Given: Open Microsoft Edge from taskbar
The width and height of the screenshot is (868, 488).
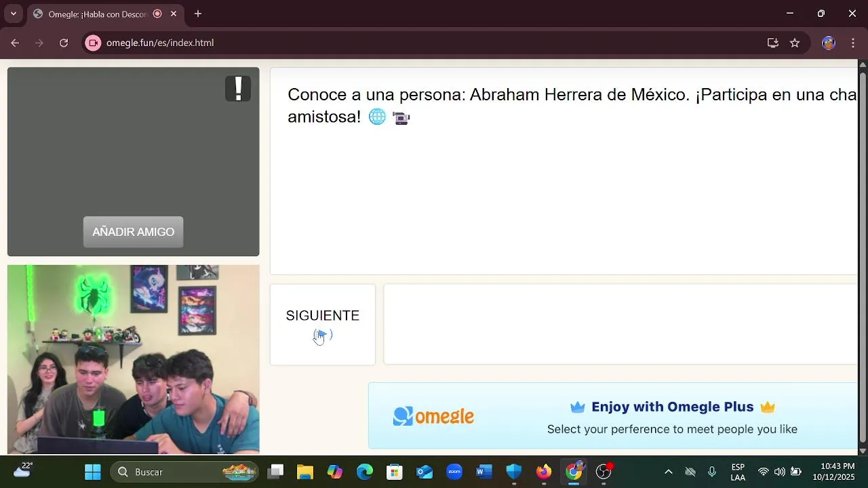Looking at the screenshot, I should [x=365, y=472].
